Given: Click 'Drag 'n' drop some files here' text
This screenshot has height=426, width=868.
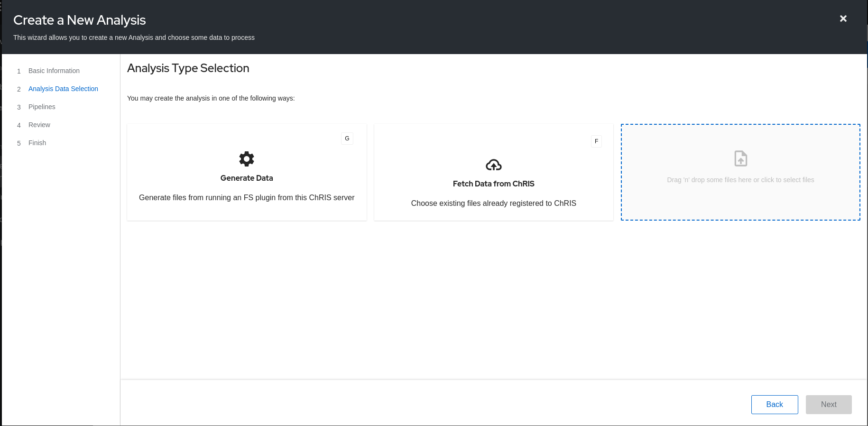Looking at the screenshot, I should tap(740, 180).
